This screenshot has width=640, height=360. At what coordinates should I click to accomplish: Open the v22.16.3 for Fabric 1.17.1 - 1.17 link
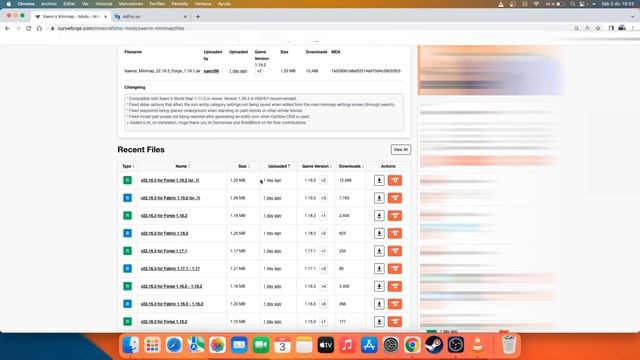[x=170, y=269]
